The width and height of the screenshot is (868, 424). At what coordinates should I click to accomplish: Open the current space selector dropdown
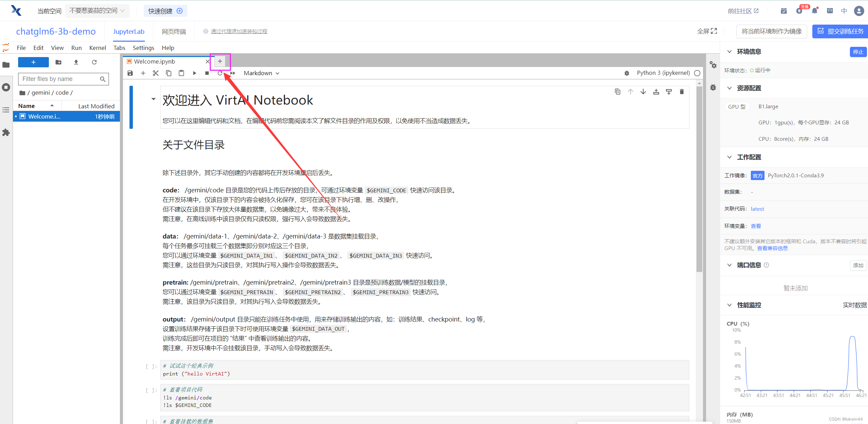(x=97, y=11)
